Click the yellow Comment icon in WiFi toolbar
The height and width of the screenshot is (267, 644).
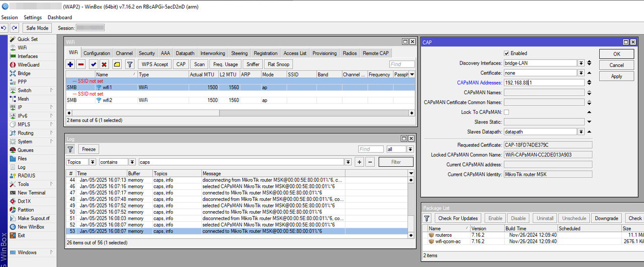pyautogui.click(x=117, y=64)
